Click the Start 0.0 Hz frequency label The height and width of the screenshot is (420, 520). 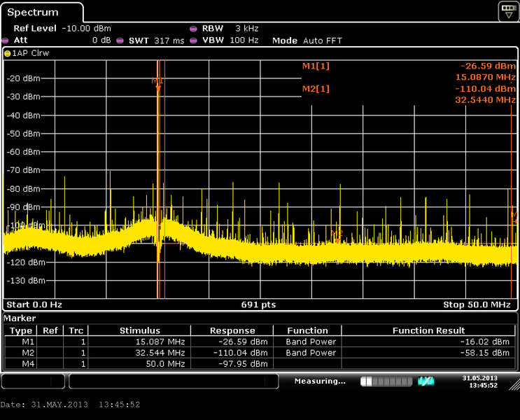pyautogui.click(x=34, y=305)
